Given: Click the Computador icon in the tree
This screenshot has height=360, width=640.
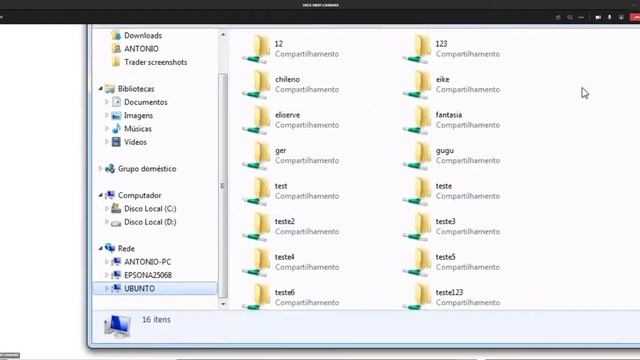Looking at the screenshot, I should point(109,195).
